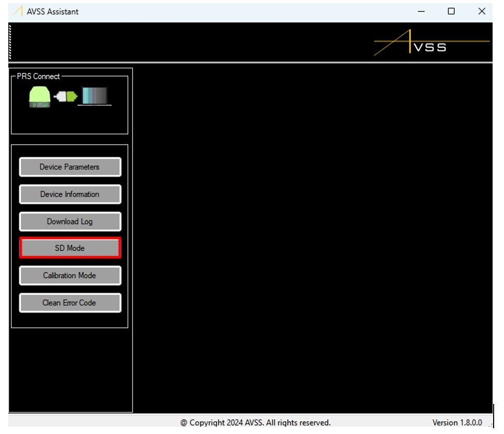Click the cable connector plug icon
Image resolution: width=504 pixels, height=434 pixels.
[65, 97]
